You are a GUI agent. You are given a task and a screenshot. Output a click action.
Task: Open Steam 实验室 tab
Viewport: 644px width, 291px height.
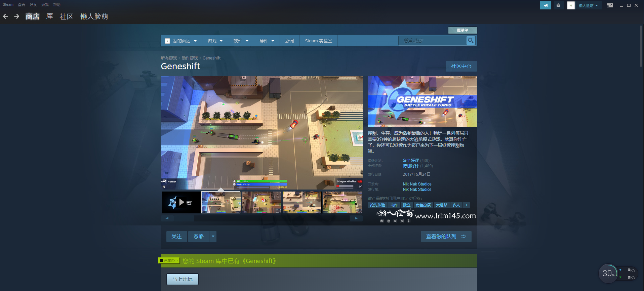pyautogui.click(x=319, y=41)
